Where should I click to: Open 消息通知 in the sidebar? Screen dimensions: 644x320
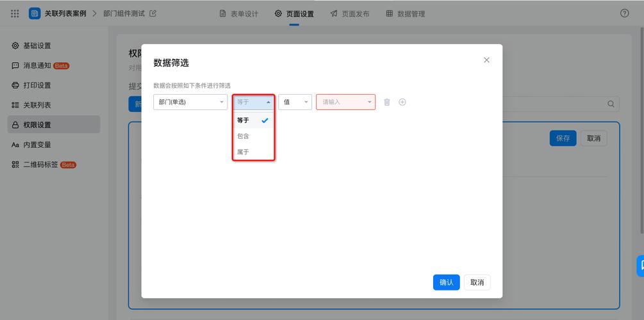54,66
